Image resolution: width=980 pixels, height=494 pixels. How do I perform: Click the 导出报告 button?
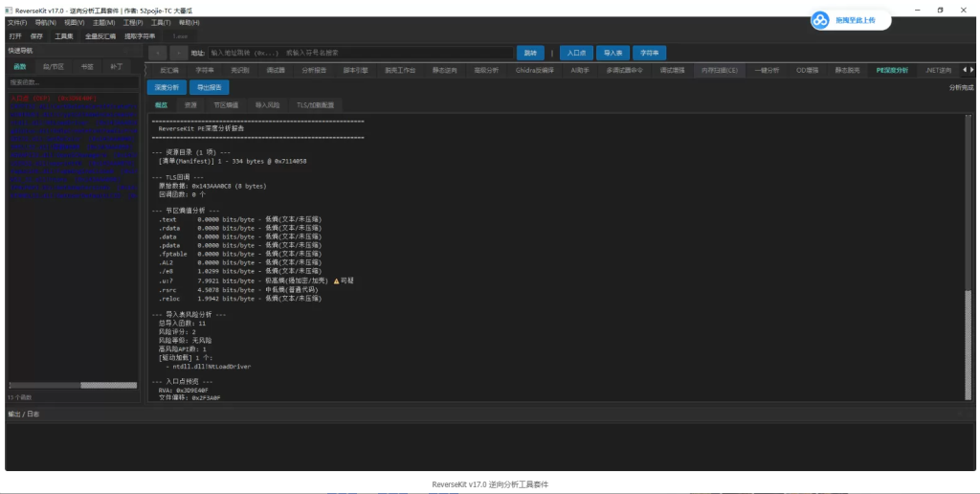coord(210,87)
